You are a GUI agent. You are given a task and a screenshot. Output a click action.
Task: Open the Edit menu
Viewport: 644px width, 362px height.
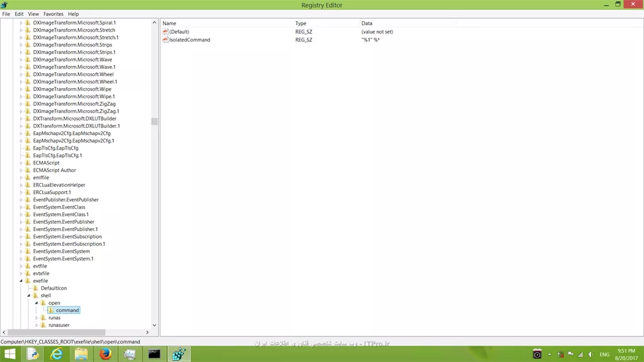tap(19, 14)
